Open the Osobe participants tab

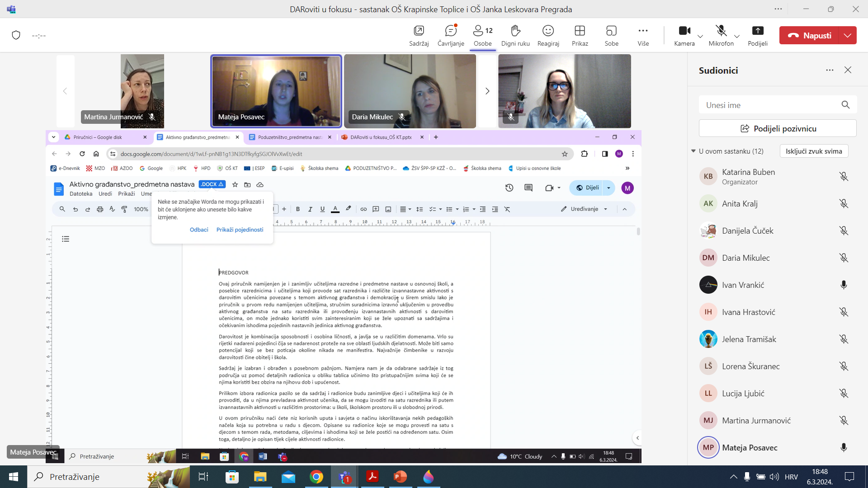point(482,35)
